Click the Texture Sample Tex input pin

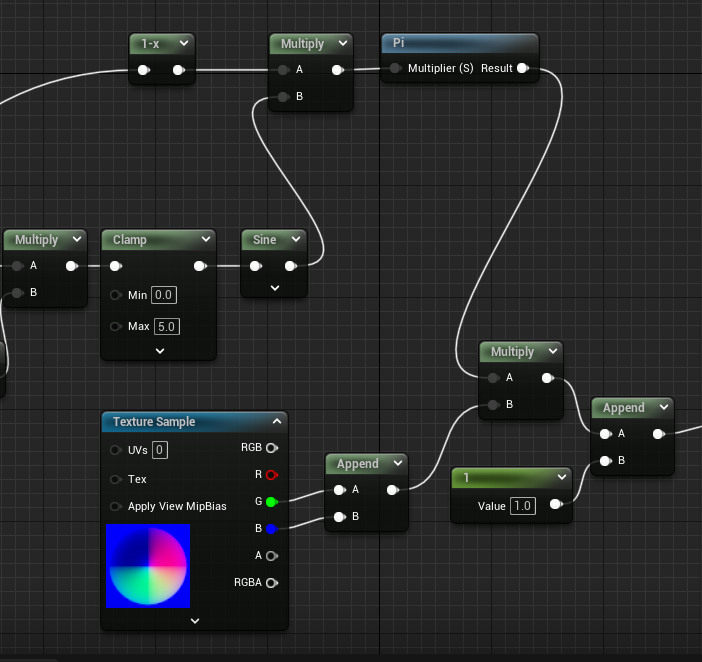pos(116,479)
